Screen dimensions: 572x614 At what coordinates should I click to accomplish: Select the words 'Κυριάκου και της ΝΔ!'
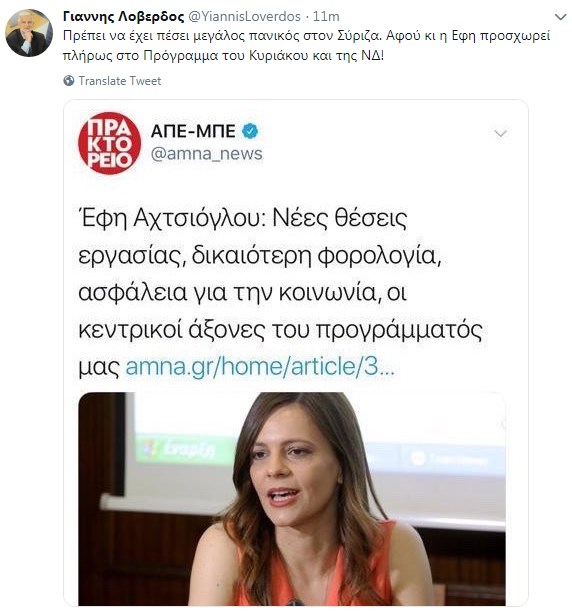(316, 56)
